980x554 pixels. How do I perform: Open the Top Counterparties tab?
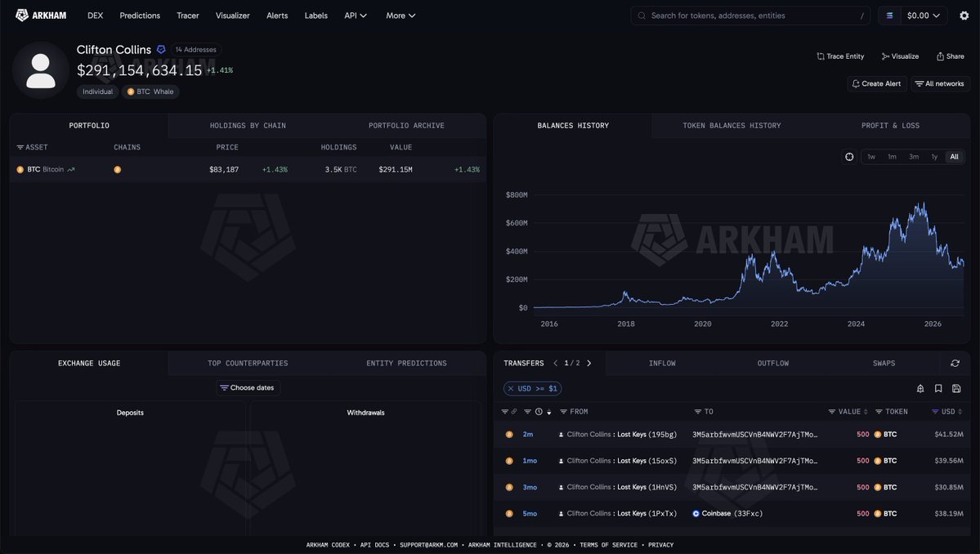click(248, 363)
